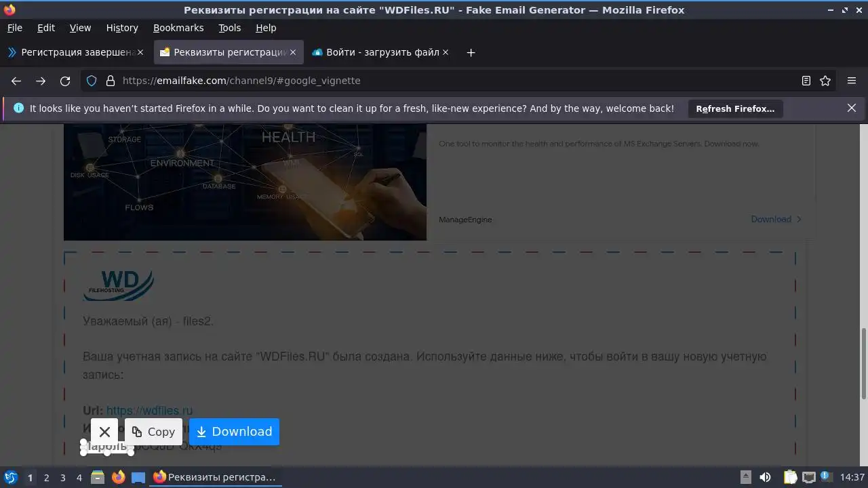Click the Firefox logo in the title bar

click(x=9, y=9)
